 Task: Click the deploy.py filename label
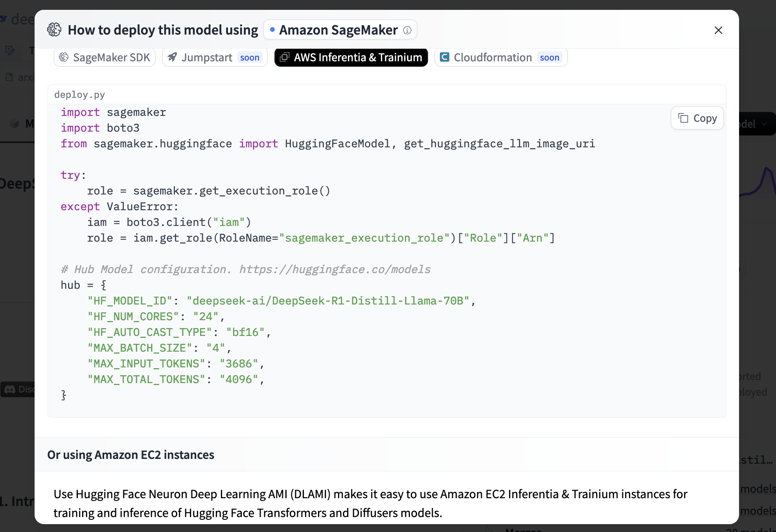(79, 95)
